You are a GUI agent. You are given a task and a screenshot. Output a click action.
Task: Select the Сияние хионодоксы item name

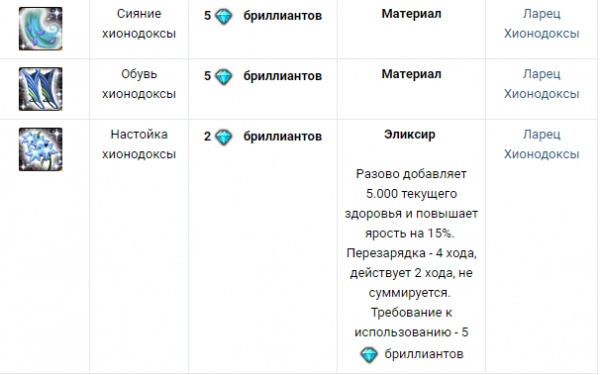(139, 24)
